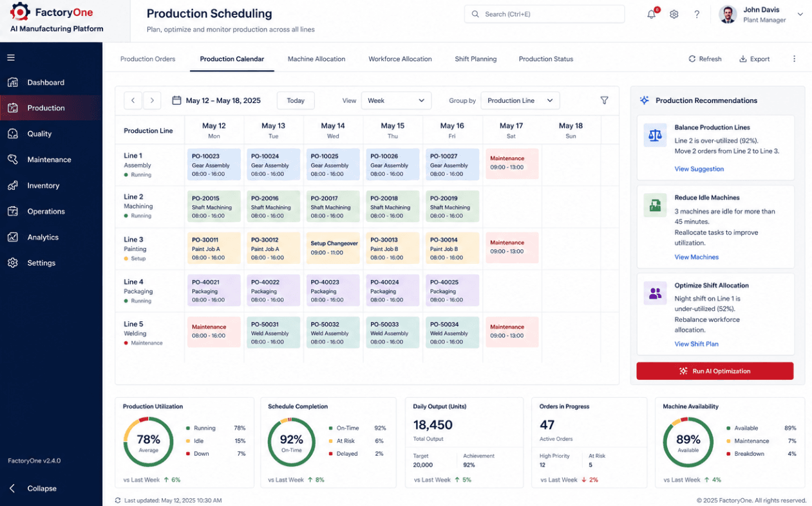This screenshot has width=812, height=506.
Task: Select Production in the sidebar
Action: (51, 108)
